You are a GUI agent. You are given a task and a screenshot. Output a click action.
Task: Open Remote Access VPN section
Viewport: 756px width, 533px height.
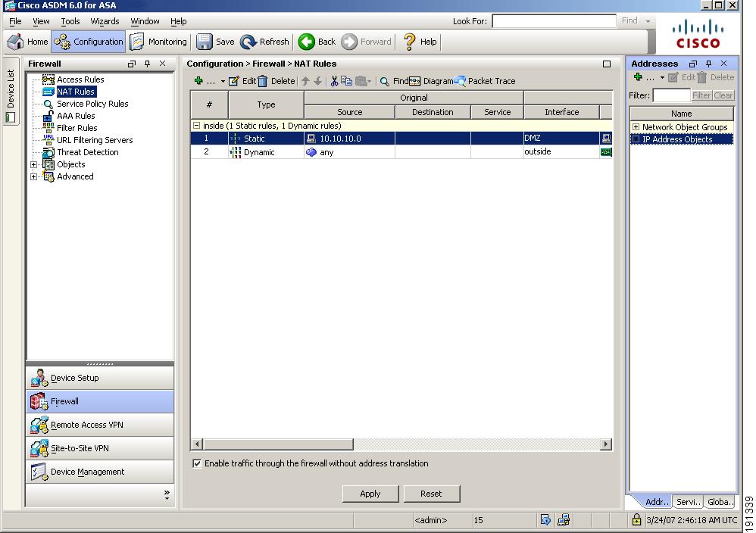(x=100, y=425)
